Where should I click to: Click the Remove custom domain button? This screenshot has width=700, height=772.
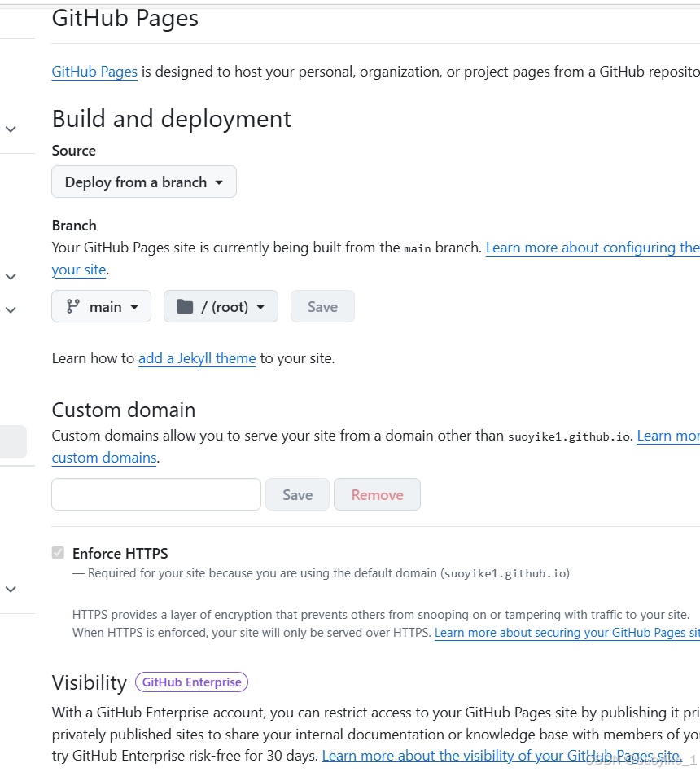(377, 494)
